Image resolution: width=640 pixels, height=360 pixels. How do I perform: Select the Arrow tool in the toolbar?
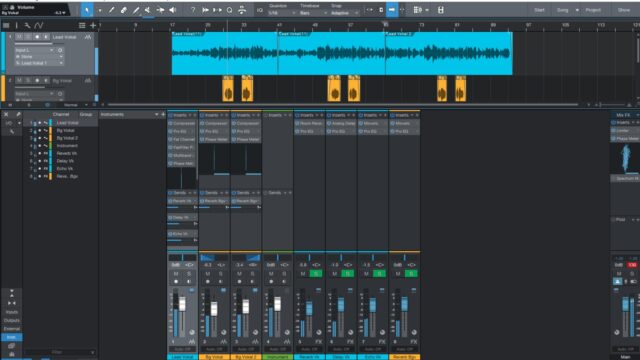pos(87,10)
